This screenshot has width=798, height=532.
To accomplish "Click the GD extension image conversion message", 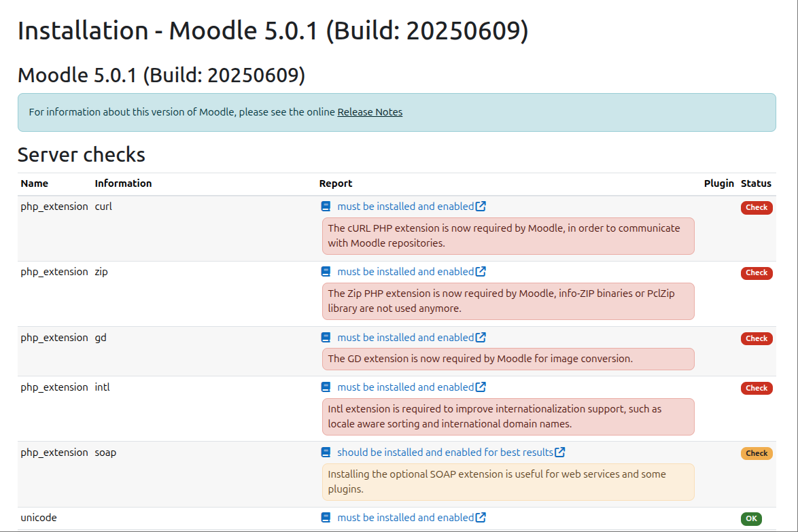I will 508,359.
